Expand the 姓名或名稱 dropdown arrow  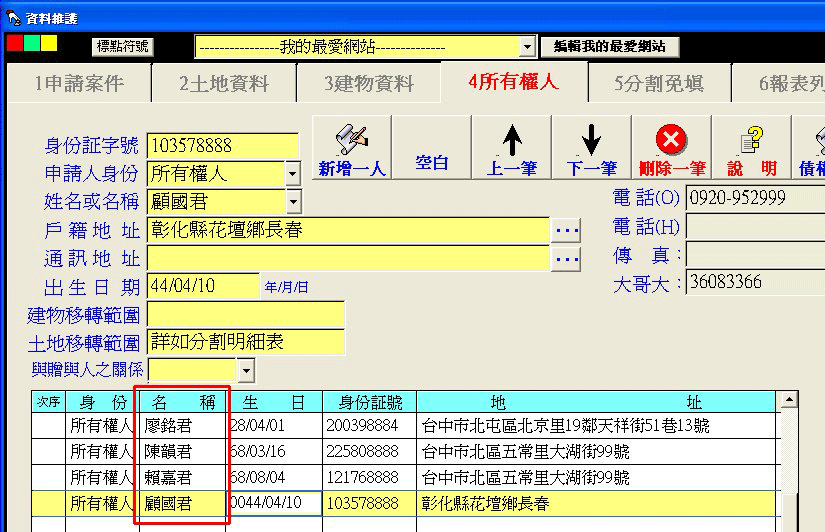coord(292,202)
